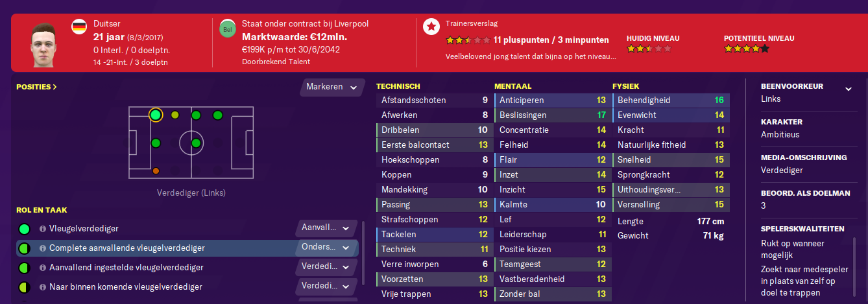Image resolution: width=868 pixels, height=304 pixels.
Task: Select Aanvallend ingestelde vleugelverdediger role indicator
Action: pos(25,268)
